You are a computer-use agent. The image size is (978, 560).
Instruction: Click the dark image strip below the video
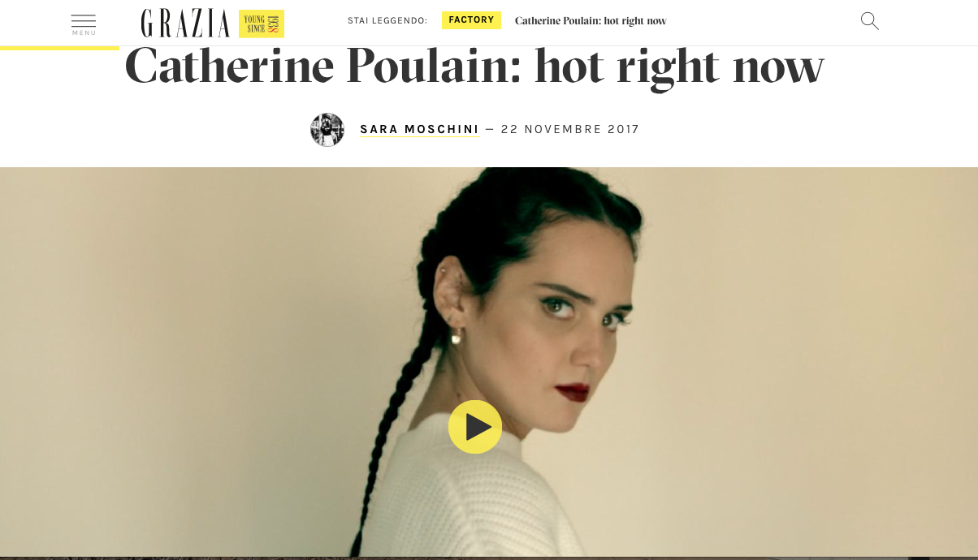point(489,558)
